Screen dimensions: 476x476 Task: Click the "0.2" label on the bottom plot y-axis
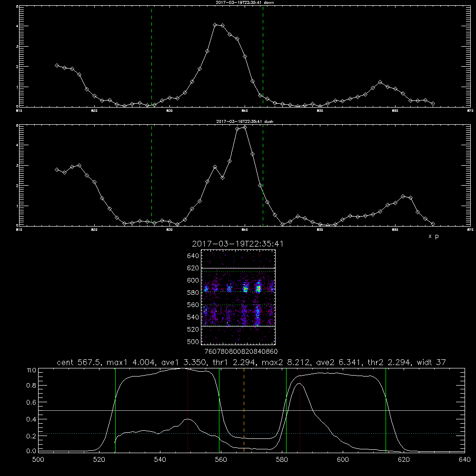31,436
